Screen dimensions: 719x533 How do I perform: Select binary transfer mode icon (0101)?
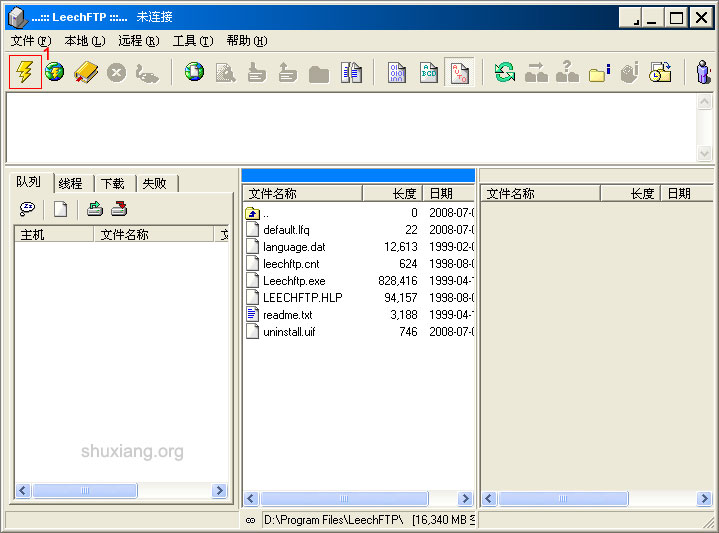(397, 72)
